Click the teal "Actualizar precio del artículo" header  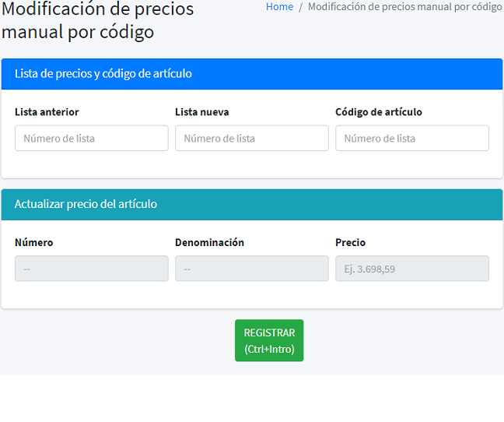click(x=252, y=204)
